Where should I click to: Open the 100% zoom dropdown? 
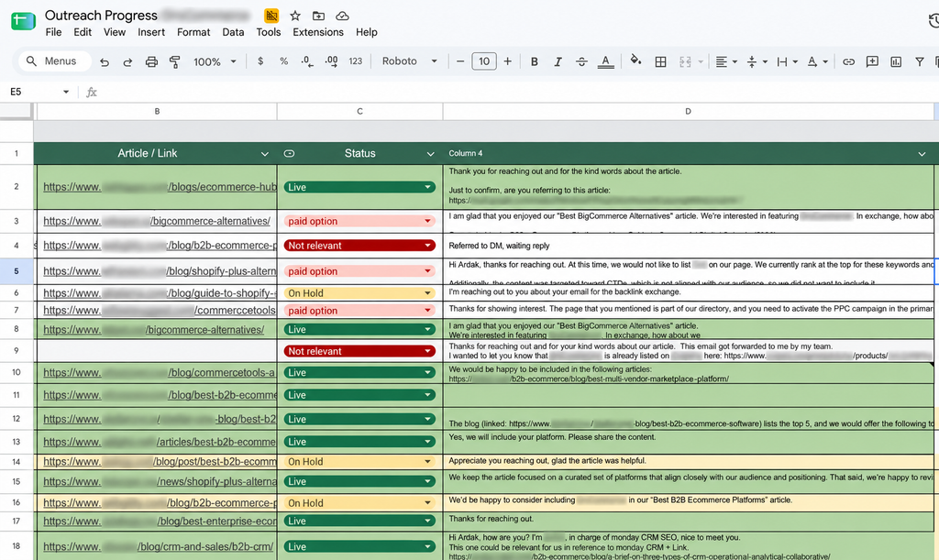pos(215,61)
